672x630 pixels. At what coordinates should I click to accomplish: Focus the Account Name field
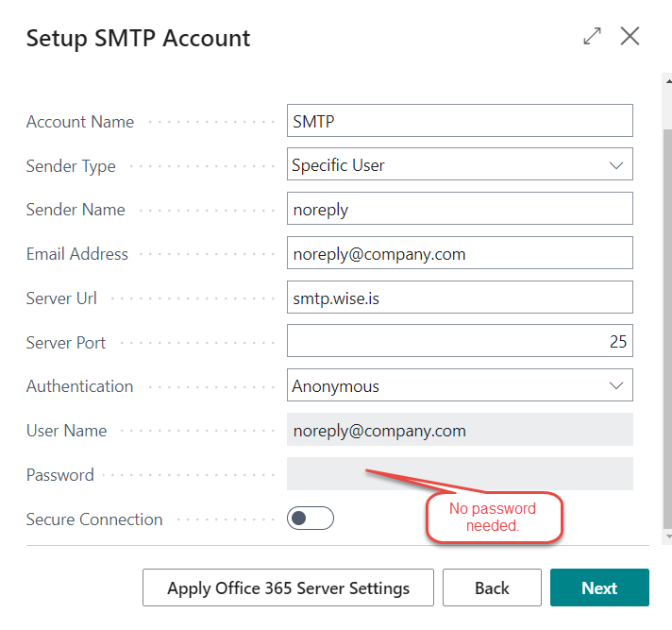(x=460, y=121)
